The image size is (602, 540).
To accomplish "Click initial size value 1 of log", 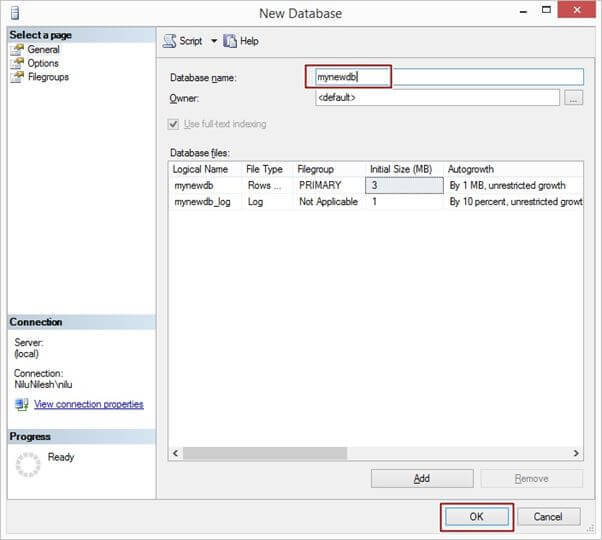I will 404,201.
